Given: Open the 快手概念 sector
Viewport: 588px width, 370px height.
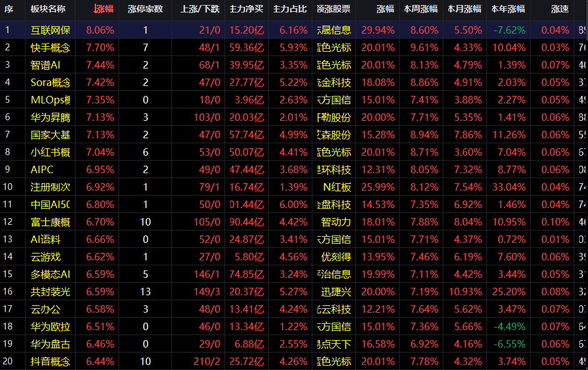Looking at the screenshot, I should tap(51, 47).
